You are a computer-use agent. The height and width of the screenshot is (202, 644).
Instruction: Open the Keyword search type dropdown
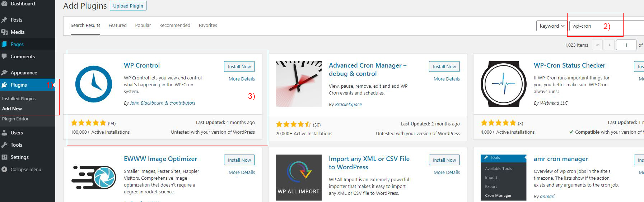click(552, 26)
